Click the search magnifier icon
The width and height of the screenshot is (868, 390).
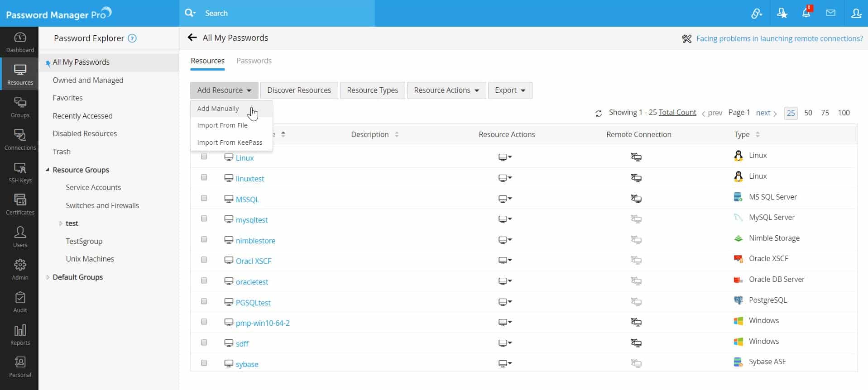(190, 13)
